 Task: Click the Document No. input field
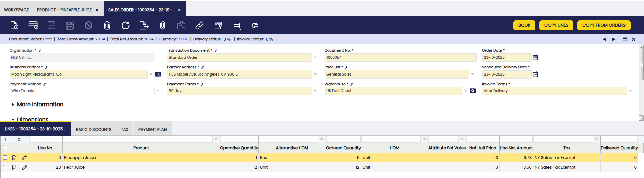400,58
